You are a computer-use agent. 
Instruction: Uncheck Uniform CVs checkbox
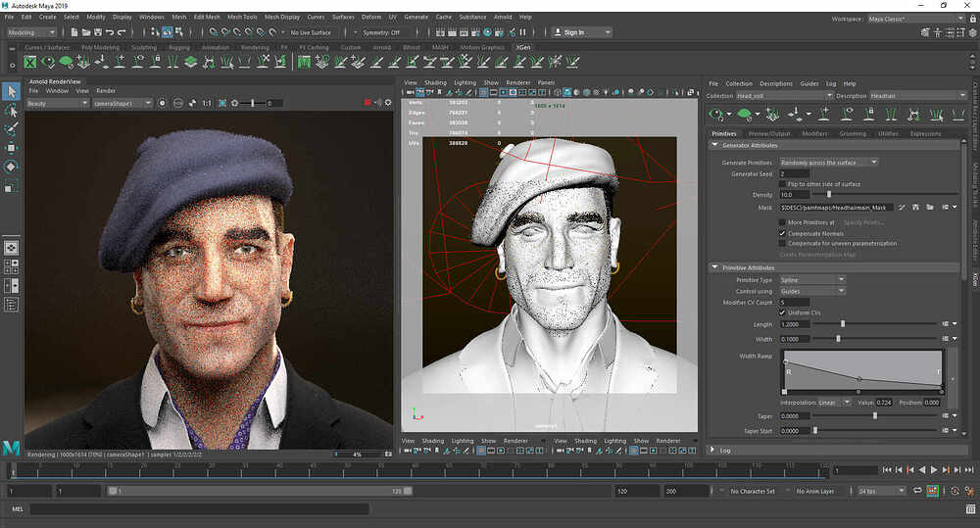pyautogui.click(x=782, y=312)
